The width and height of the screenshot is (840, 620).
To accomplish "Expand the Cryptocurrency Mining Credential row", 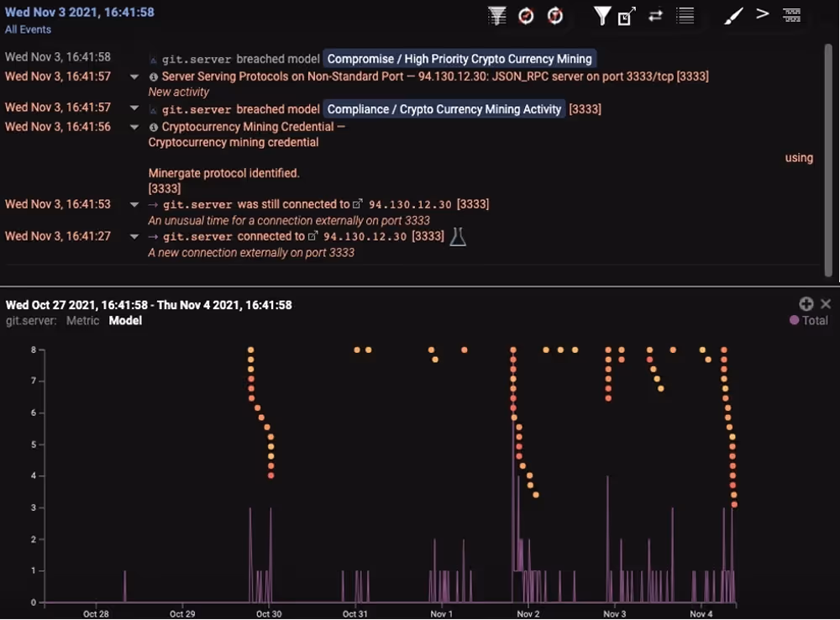I will click(x=134, y=127).
